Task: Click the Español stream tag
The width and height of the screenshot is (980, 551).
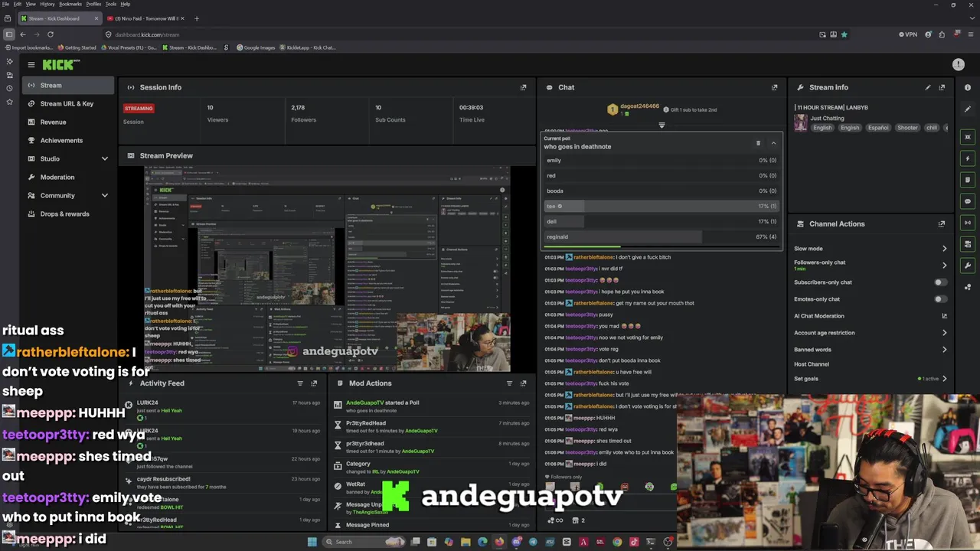Action: tap(878, 128)
